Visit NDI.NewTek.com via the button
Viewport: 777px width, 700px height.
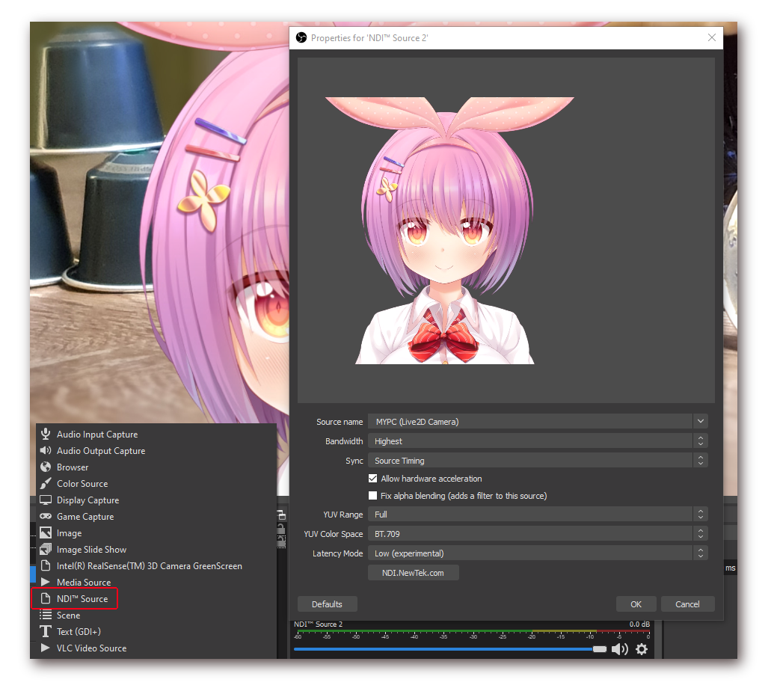413,572
